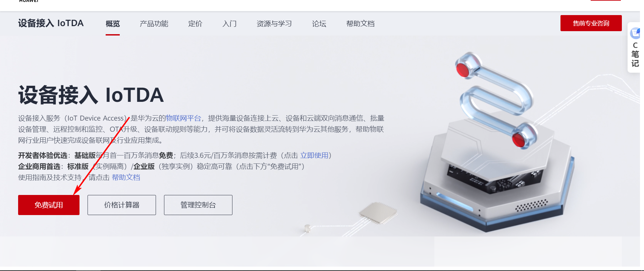Open 帮助文档 in the navigation bar
Screen dimensions: 644x271
360,24
